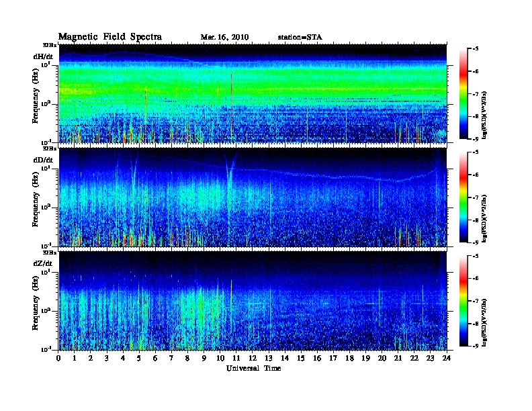The width and height of the screenshot is (532, 411).
Task: Click the color scale bar beside dD/dt panel
Action: coord(463,197)
